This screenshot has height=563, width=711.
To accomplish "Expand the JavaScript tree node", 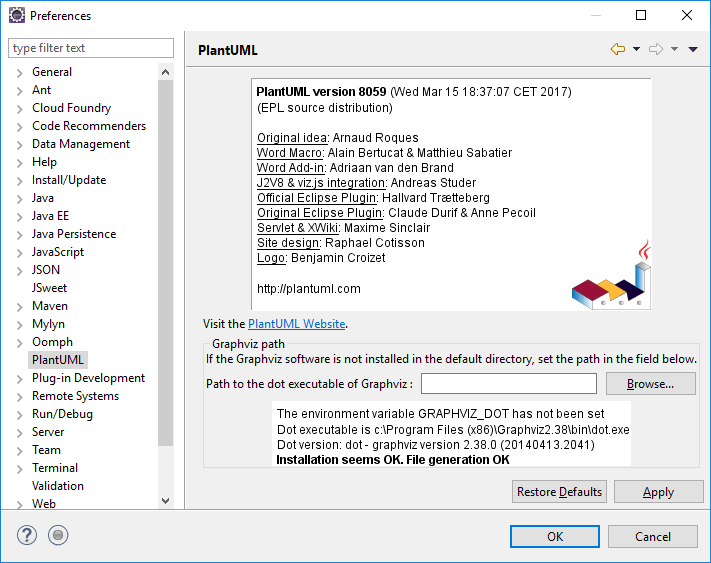I will point(19,252).
